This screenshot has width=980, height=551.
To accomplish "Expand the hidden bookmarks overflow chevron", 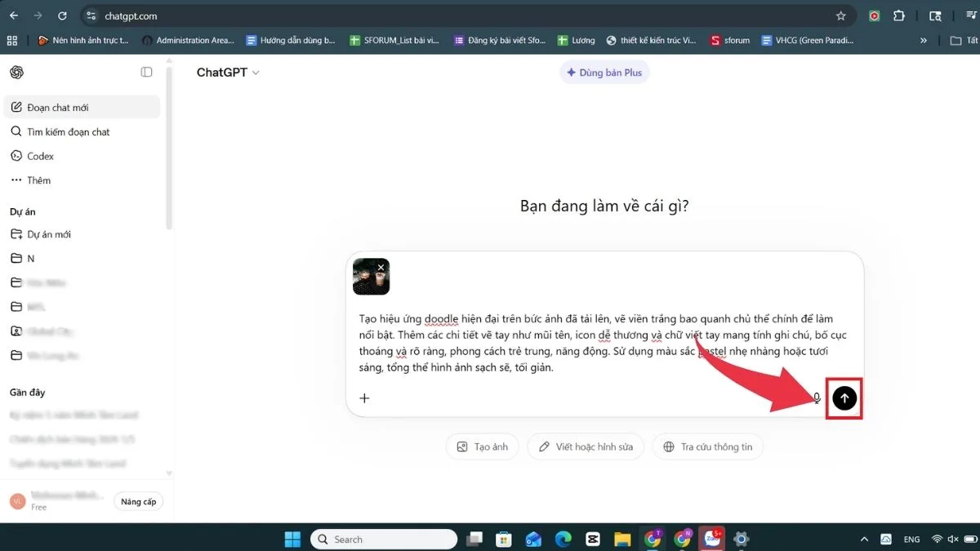I will click(924, 40).
